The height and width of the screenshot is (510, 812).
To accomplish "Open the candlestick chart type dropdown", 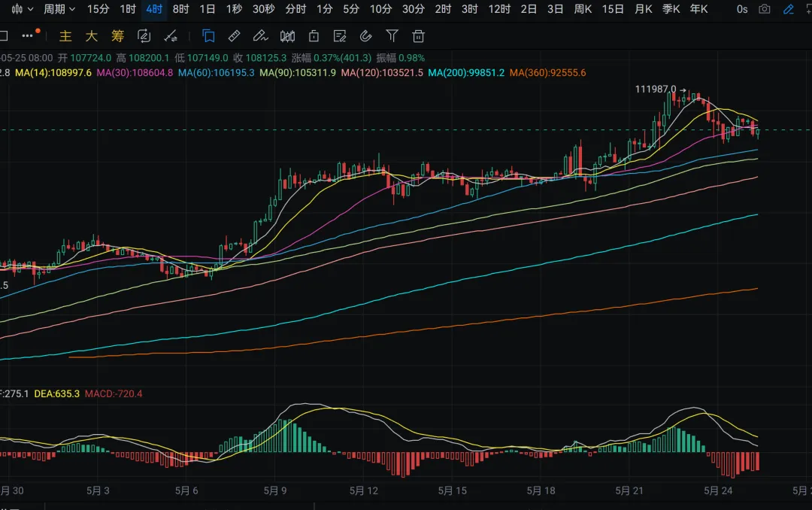I will click(23, 9).
